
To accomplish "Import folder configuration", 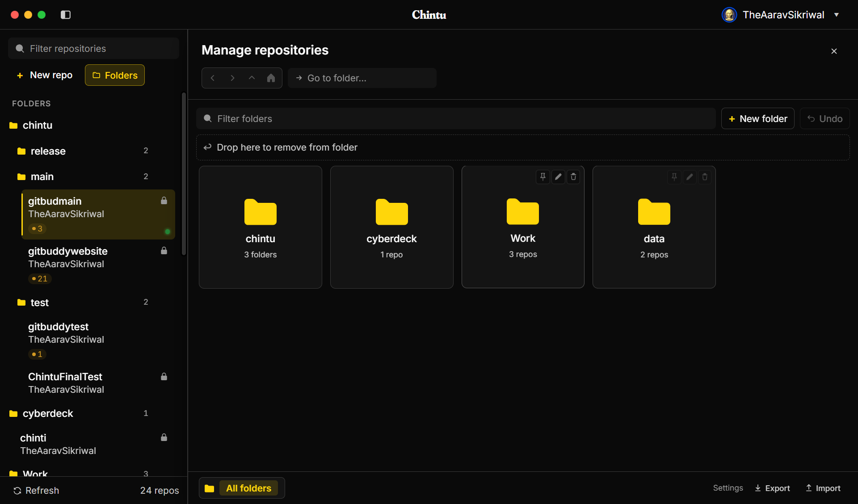I will (x=823, y=488).
